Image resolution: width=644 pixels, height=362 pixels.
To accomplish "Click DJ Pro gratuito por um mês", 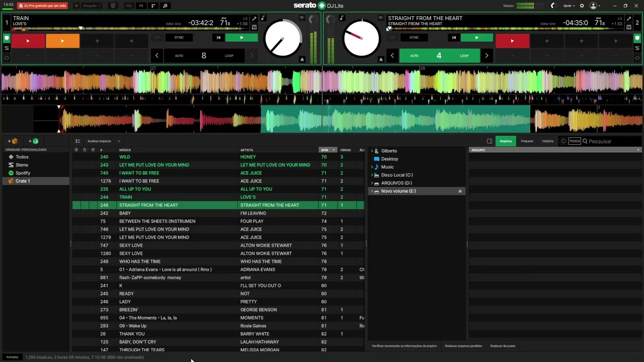I will (43, 6).
